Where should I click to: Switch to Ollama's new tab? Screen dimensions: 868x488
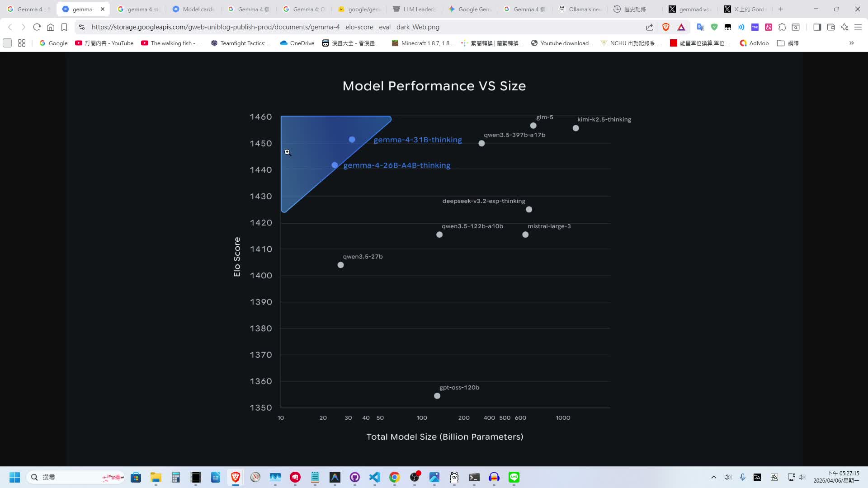pyautogui.click(x=580, y=9)
